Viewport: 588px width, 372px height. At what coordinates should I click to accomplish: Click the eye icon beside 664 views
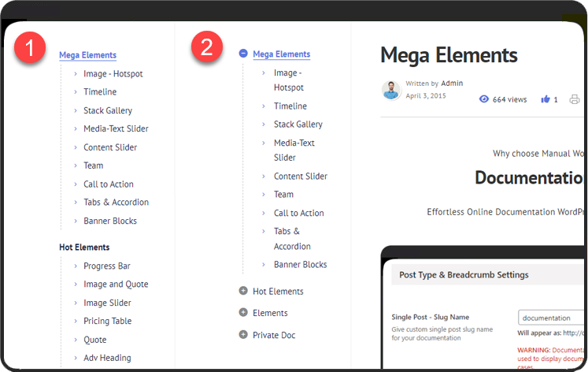[x=484, y=99]
